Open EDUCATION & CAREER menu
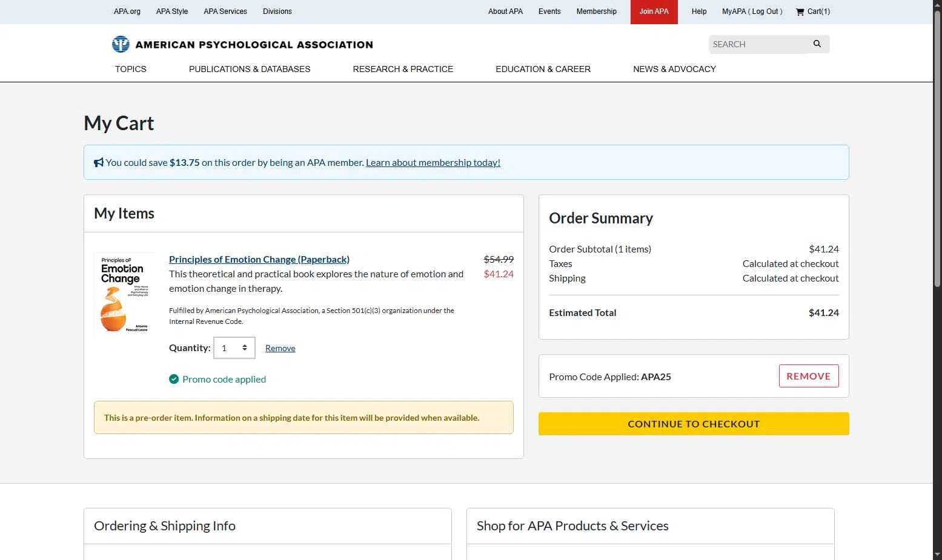 point(543,69)
